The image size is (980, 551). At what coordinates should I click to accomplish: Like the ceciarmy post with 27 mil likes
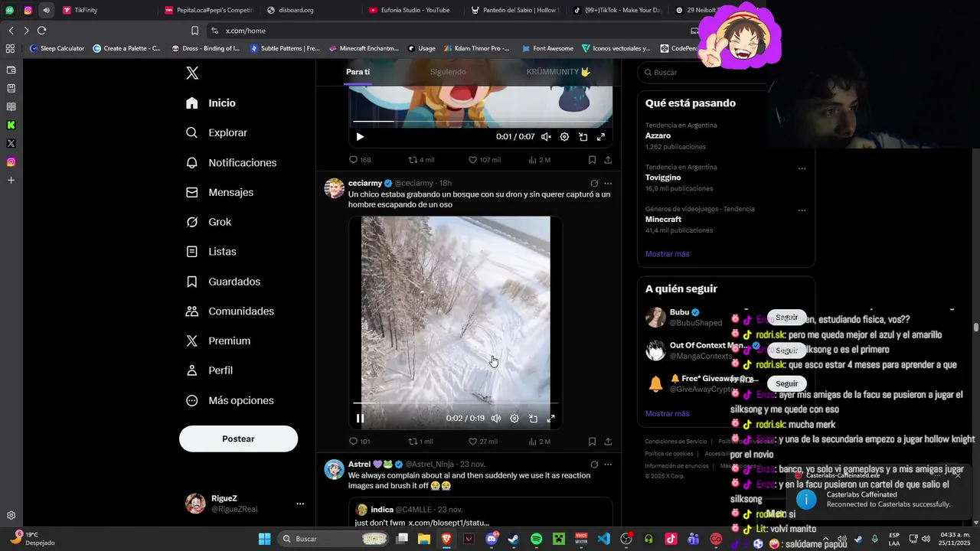coord(483,442)
